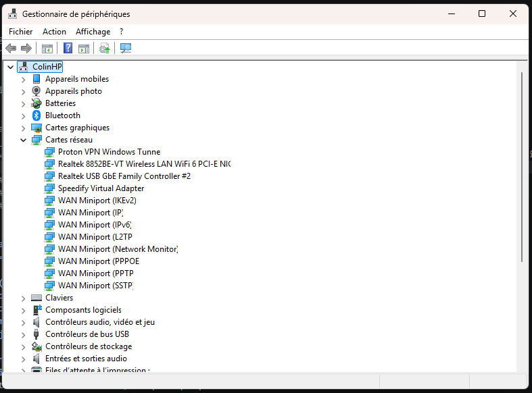The width and height of the screenshot is (532, 393).
Task: Select Proton VPN Windows Tunnel row
Action: coord(110,152)
